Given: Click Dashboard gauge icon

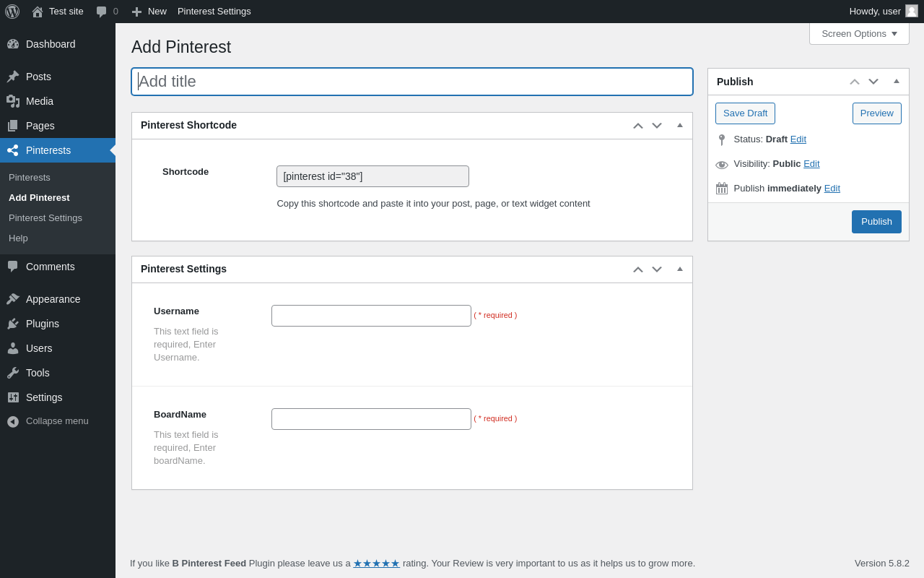Looking at the screenshot, I should tap(13, 44).
